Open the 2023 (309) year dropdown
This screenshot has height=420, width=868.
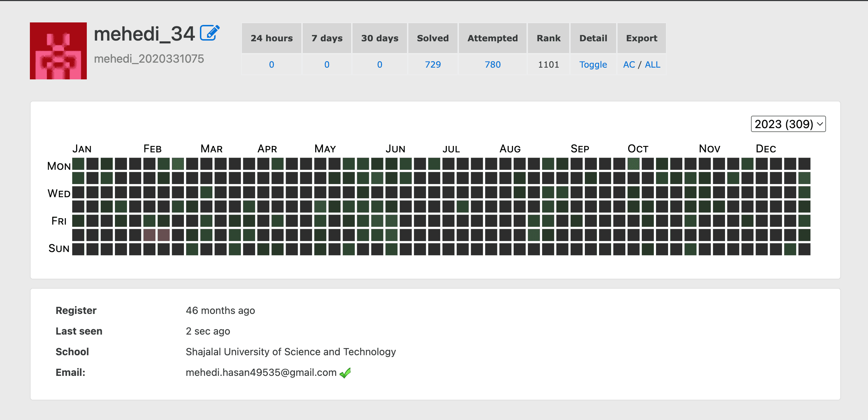tap(788, 124)
